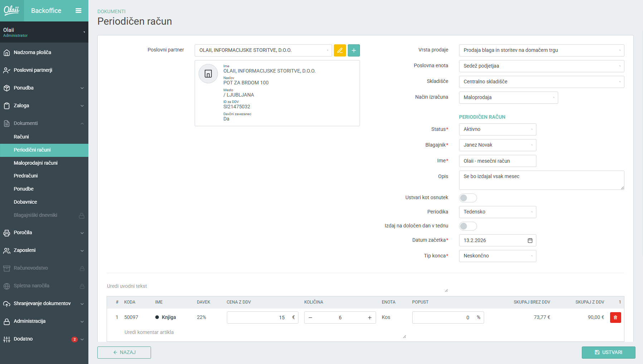643x364 pixels.
Task: Open Maloprodajni računi in sidebar
Action: [35, 163]
